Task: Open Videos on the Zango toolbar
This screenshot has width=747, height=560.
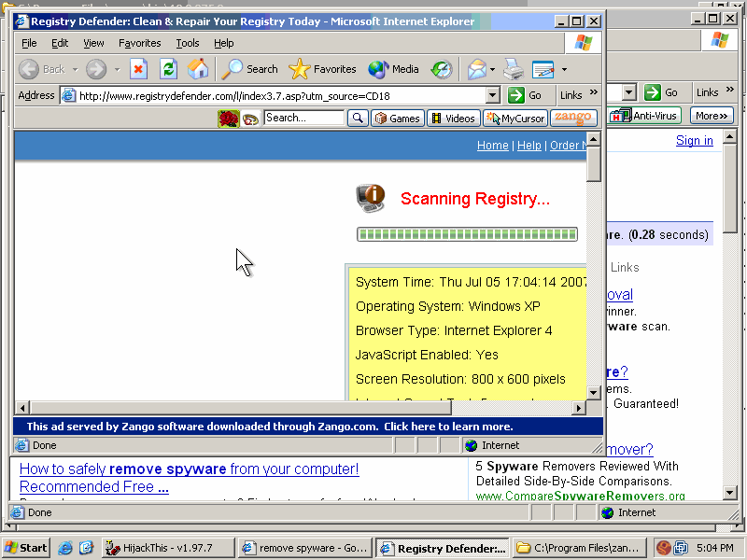Action: coord(453,119)
